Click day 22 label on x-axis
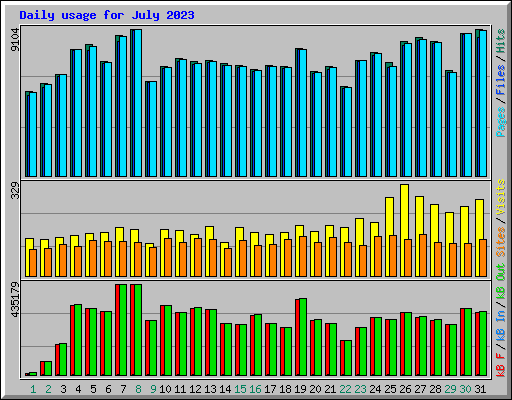This screenshot has width=512, height=400. pos(345,389)
